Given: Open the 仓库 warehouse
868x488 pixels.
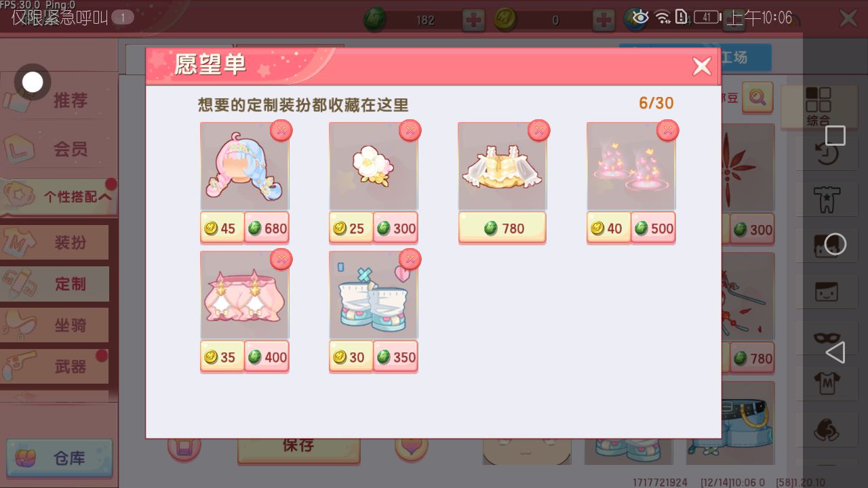Looking at the screenshot, I should coord(60,459).
